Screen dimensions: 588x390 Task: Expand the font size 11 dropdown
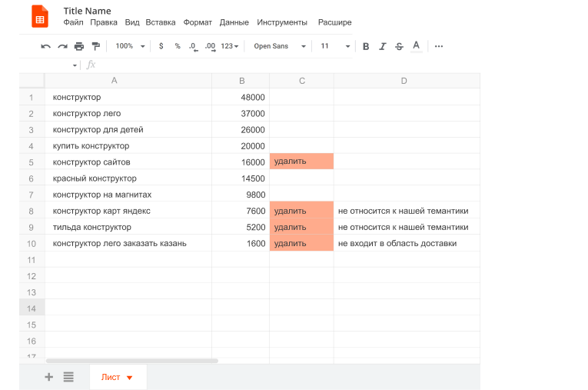(x=335, y=46)
